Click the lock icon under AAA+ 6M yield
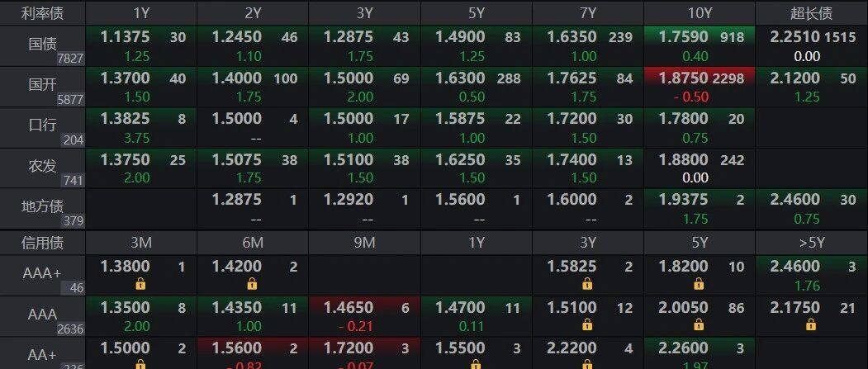This screenshot has height=369, width=868. (x=252, y=284)
